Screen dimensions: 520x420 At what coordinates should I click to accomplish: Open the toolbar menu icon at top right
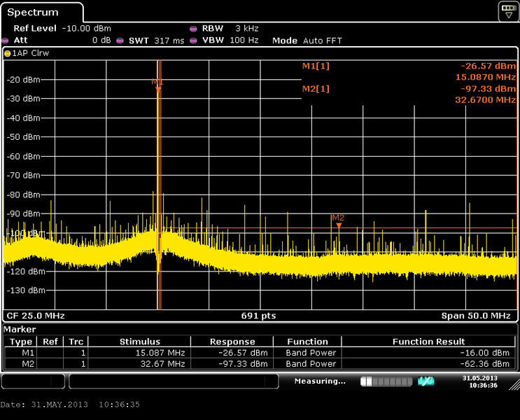[508, 11]
